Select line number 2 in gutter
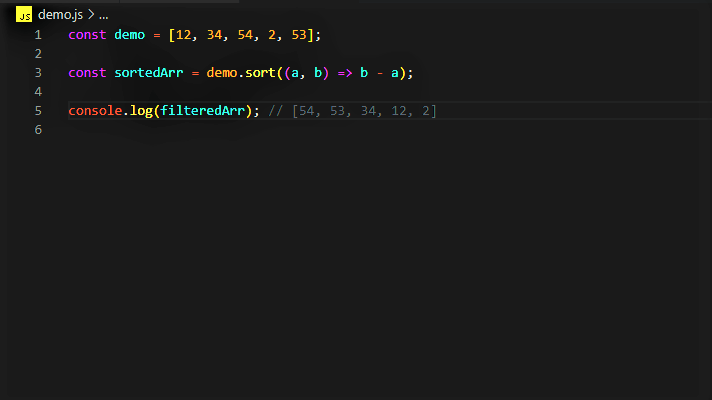The image size is (712, 400). point(38,54)
